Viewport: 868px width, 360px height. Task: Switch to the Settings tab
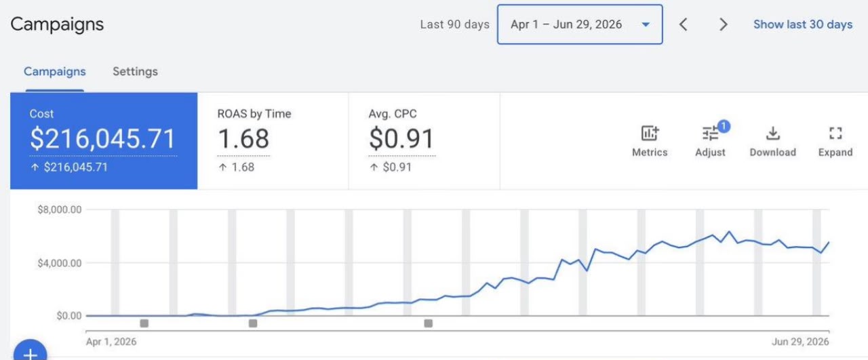pos(135,71)
